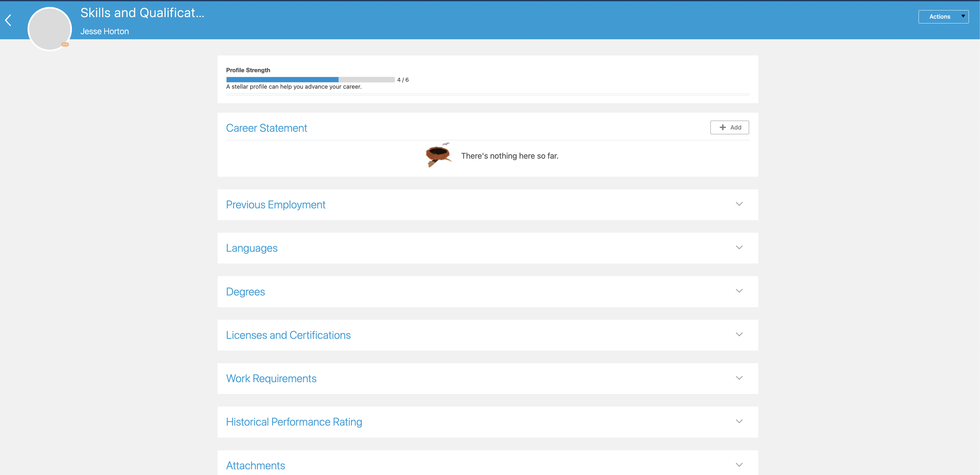
Task: Select the Career Statement section heading
Action: click(x=266, y=128)
